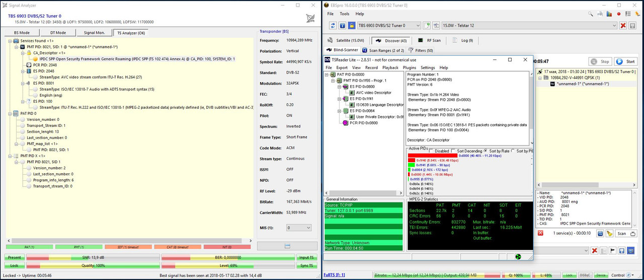Click the blue info icon in EBSpro toolbar
The width and height of the screenshot is (644, 280).
tap(343, 26)
